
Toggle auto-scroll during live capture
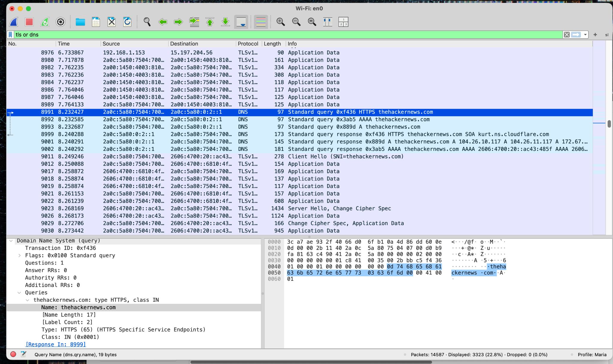point(241,22)
